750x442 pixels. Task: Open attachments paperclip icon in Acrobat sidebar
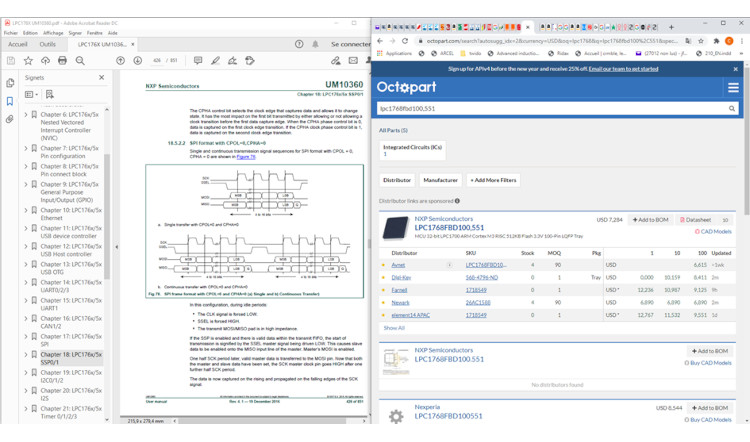10,119
